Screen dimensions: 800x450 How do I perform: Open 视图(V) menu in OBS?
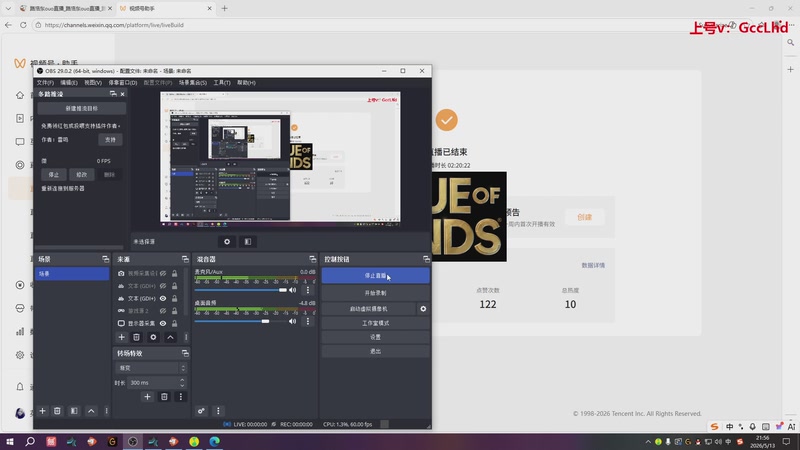point(93,83)
